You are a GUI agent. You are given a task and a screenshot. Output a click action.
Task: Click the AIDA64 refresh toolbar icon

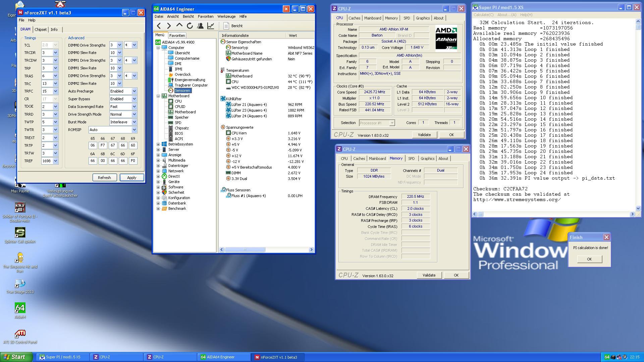190,26
